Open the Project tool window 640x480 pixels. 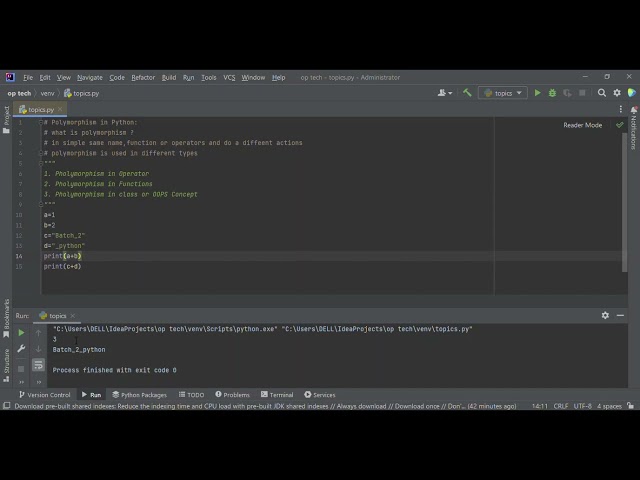click(6, 120)
